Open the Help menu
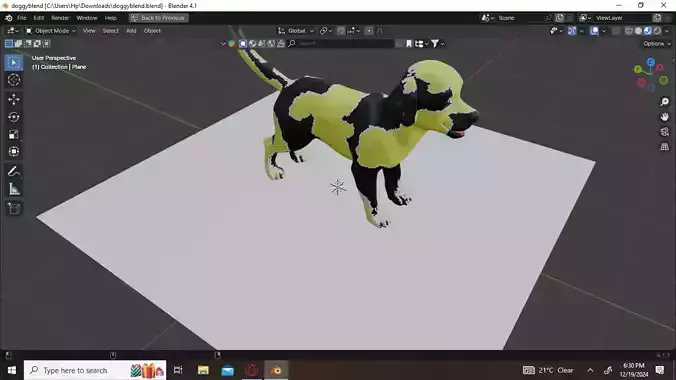This screenshot has width=676, height=380. point(111,18)
